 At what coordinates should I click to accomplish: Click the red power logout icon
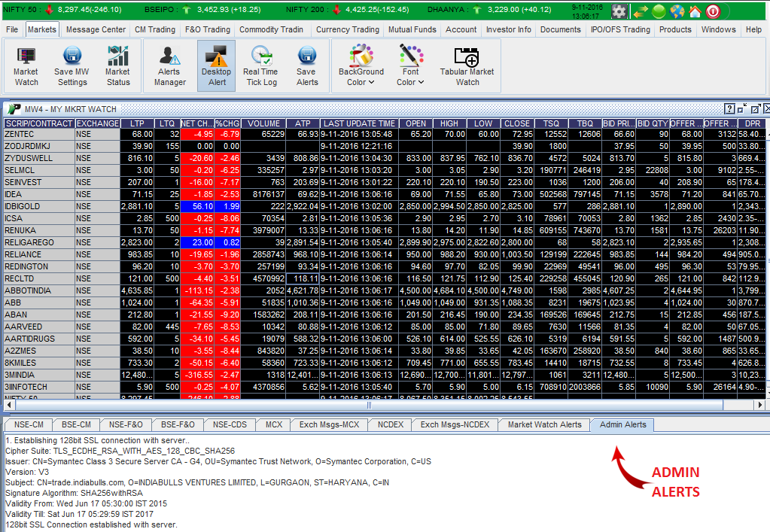(712, 11)
